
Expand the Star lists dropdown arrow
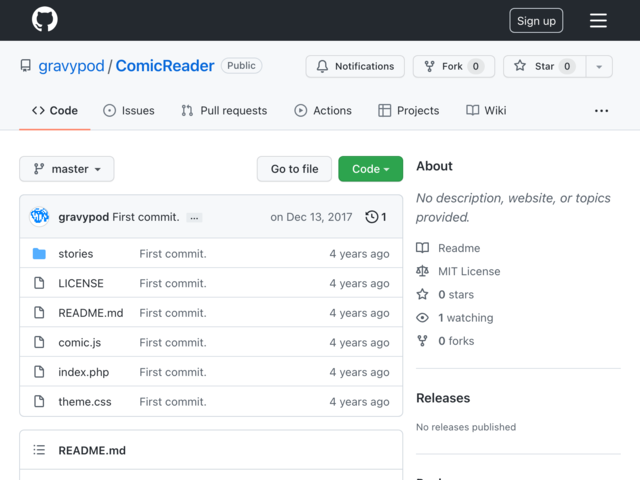(x=599, y=67)
